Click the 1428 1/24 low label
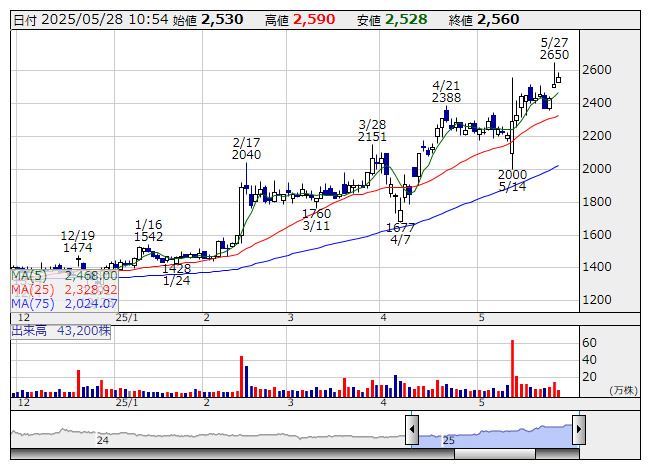The width and height of the screenshot is (653, 470). point(177,274)
